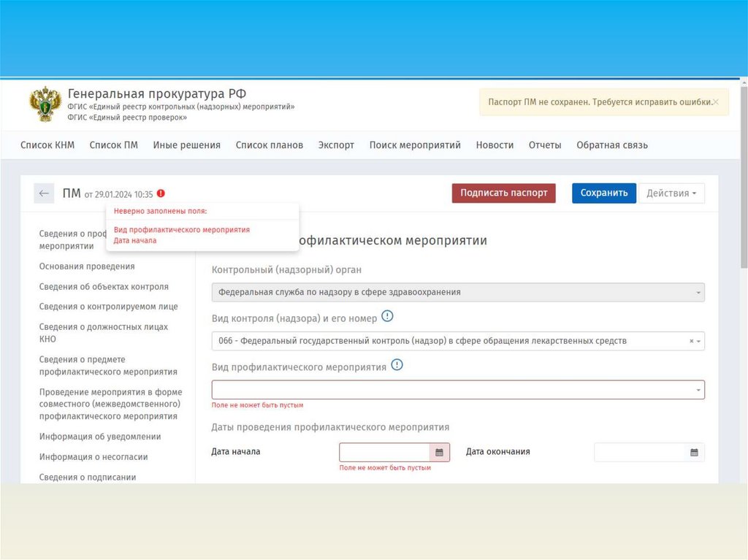Click the Подписать паспорт button
This screenshot has width=748, height=560.
pyautogui.click(x=504, y=193)
